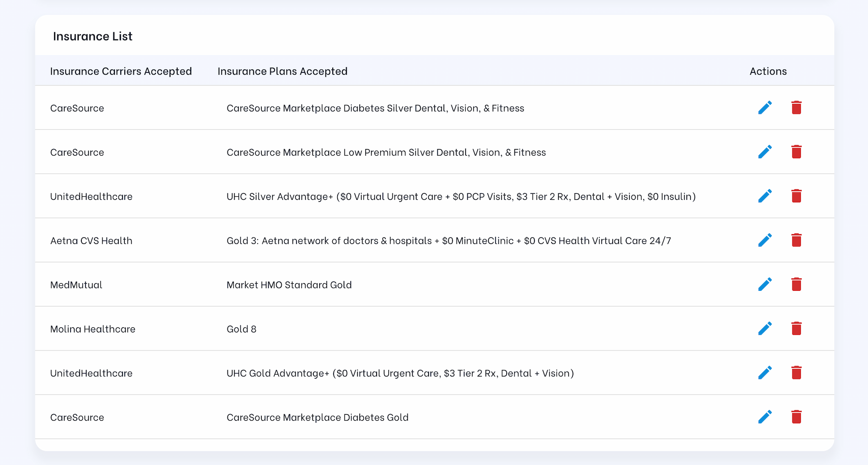
Task: Click the Insurance Plans Accepted column header
Action: (283, 71)
